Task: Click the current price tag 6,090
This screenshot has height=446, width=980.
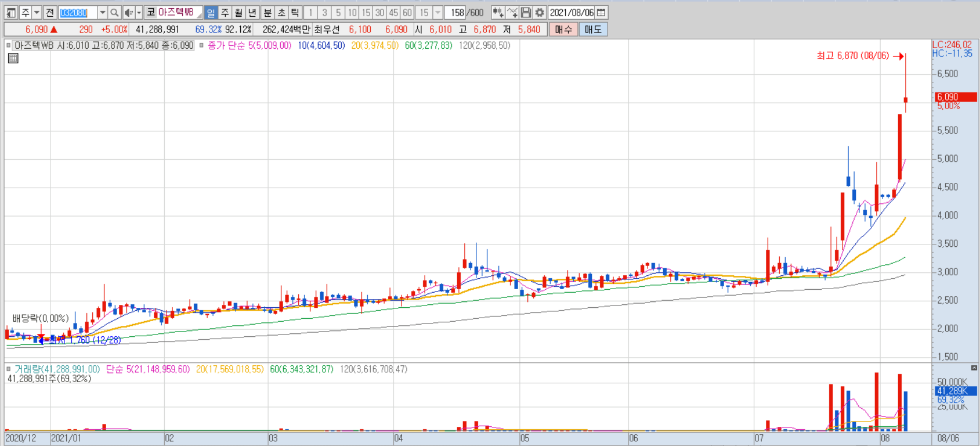Action: 956,97
